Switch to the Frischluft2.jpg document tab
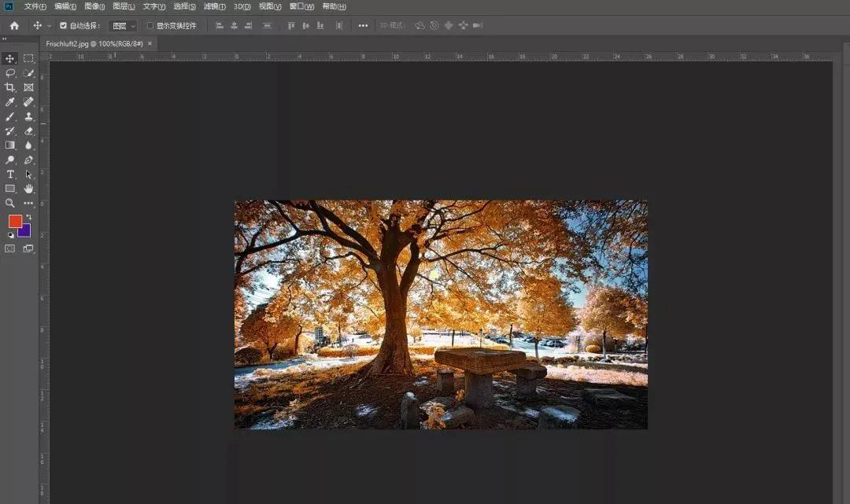 [x=94, y=44]
